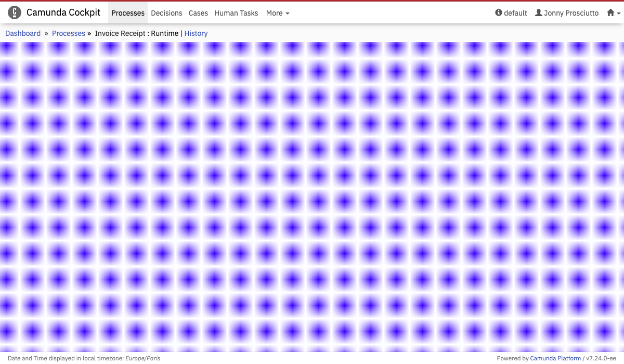Click the home icon in navbar
The width and height of the screenshot is (624, 364).
tap(610, 13)
